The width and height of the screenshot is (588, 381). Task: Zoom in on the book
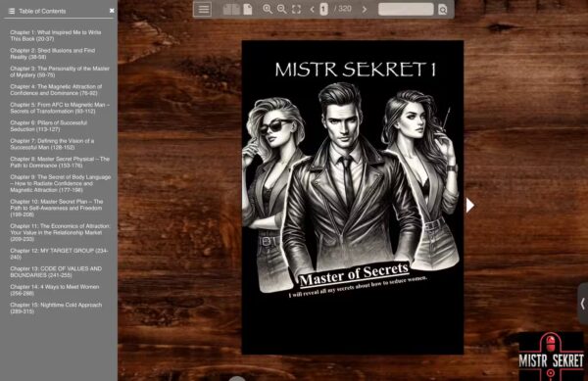tap(268, 9)
